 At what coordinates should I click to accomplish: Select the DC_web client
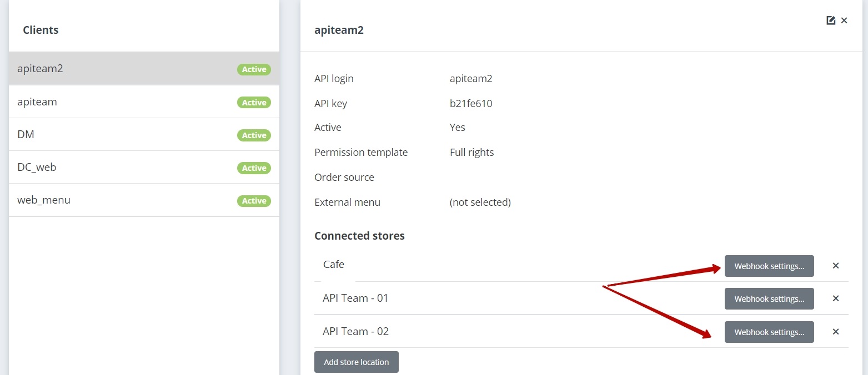(37, 168)
